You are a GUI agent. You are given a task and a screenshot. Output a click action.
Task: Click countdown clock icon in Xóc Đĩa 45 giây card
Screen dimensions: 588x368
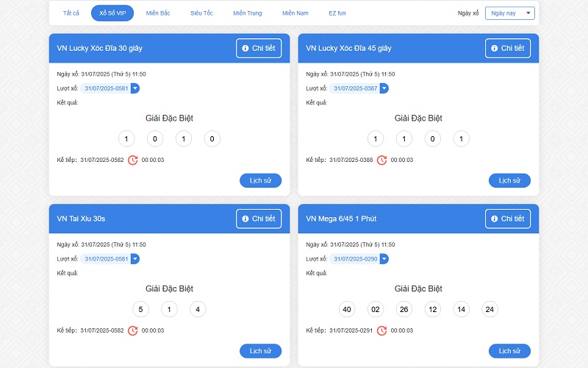point(381,160)
